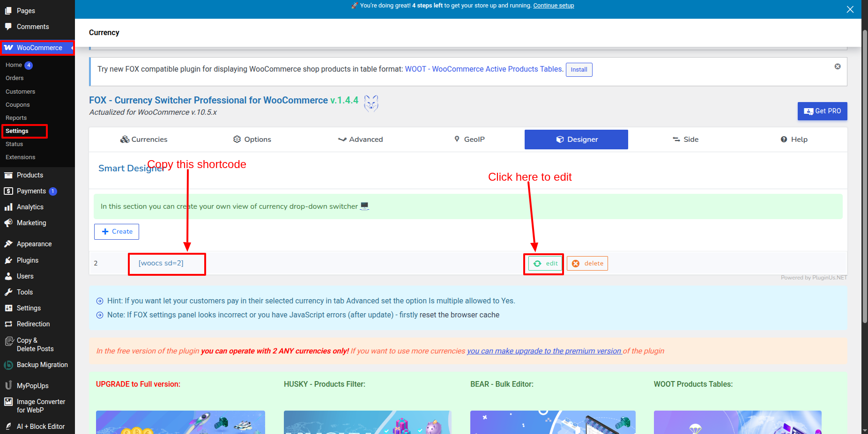Dismiss the WOOT plugin notice icon
Viewport: 868px width, 434px height.
[x=838, y=66]
